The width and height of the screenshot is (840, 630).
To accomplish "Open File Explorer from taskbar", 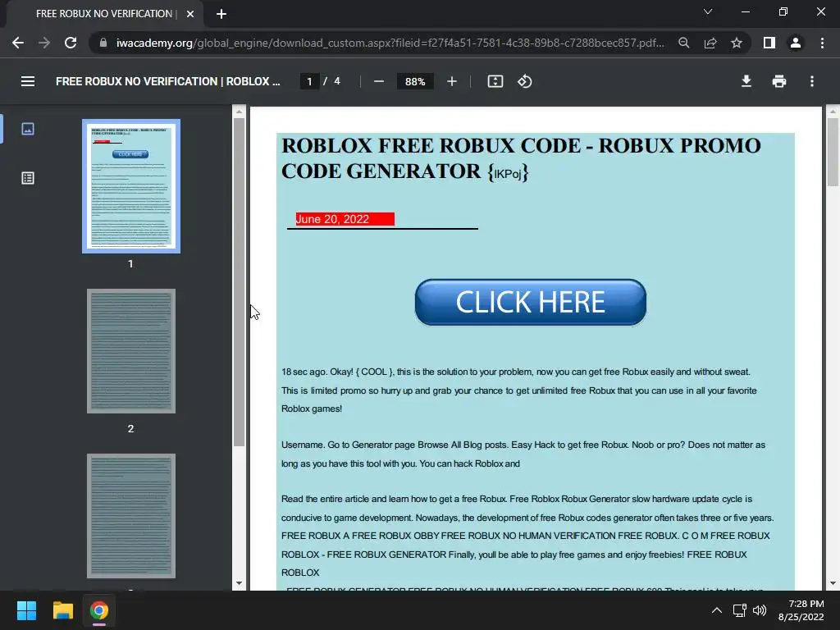I will click(62, 610).
